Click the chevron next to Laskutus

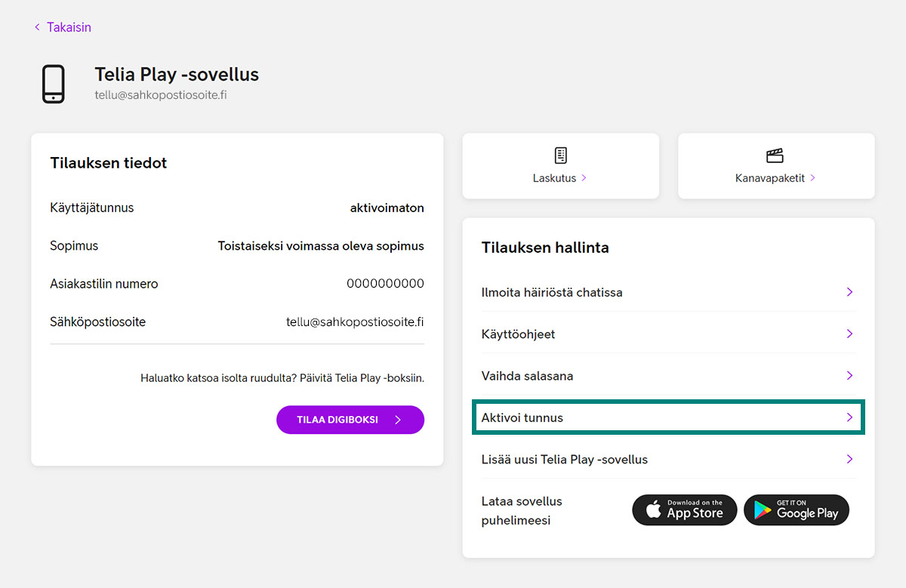[584, 178]
